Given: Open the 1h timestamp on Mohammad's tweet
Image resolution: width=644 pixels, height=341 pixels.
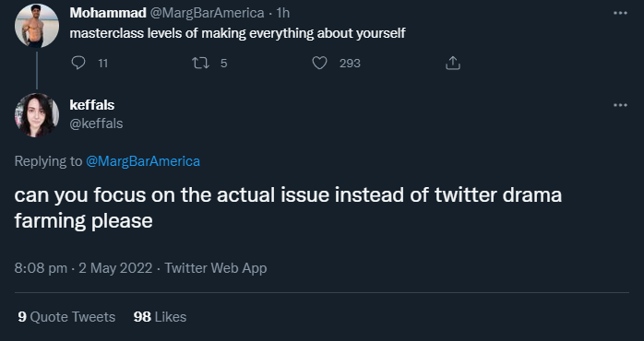Looking at the screenshot, I should pyautogui.click(x=283, y=13).
